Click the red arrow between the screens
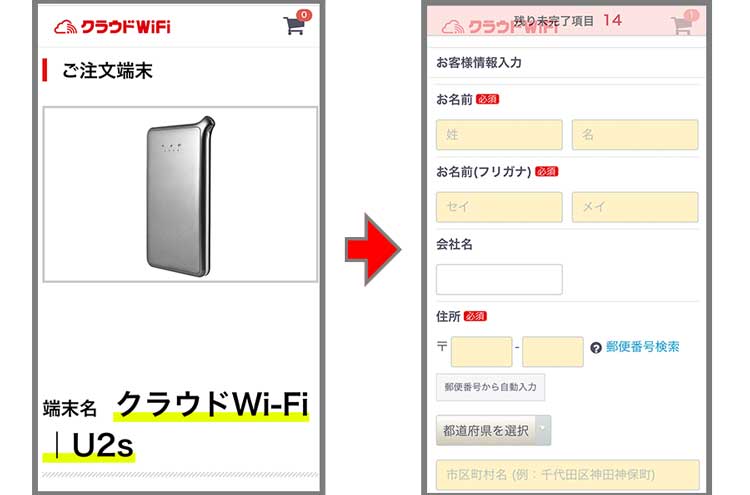 click(x=373, y=249)
